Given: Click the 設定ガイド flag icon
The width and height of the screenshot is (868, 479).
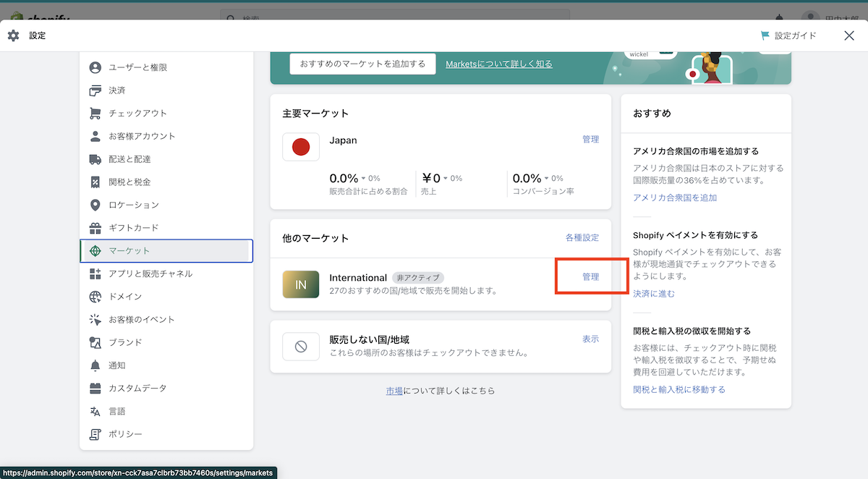Looking at the screenshot, I should 765,35.
